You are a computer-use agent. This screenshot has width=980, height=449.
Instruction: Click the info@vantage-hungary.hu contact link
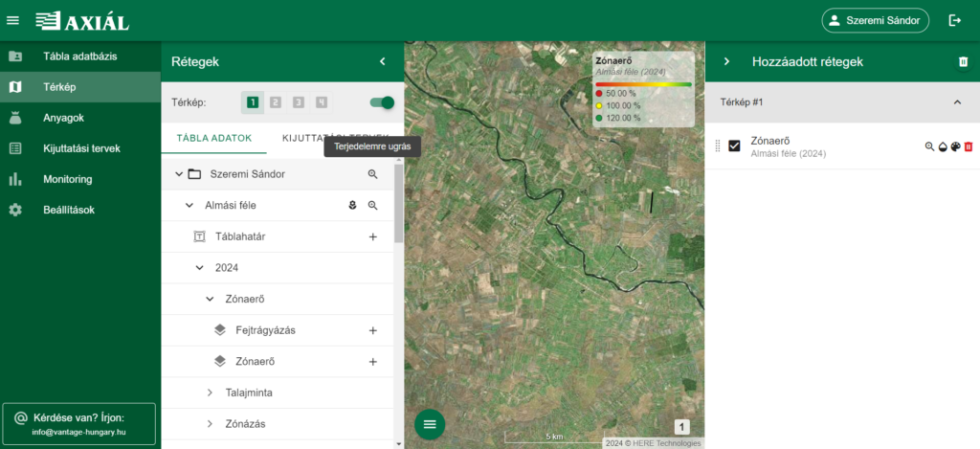pyautogui.click(x=78, y=432)
